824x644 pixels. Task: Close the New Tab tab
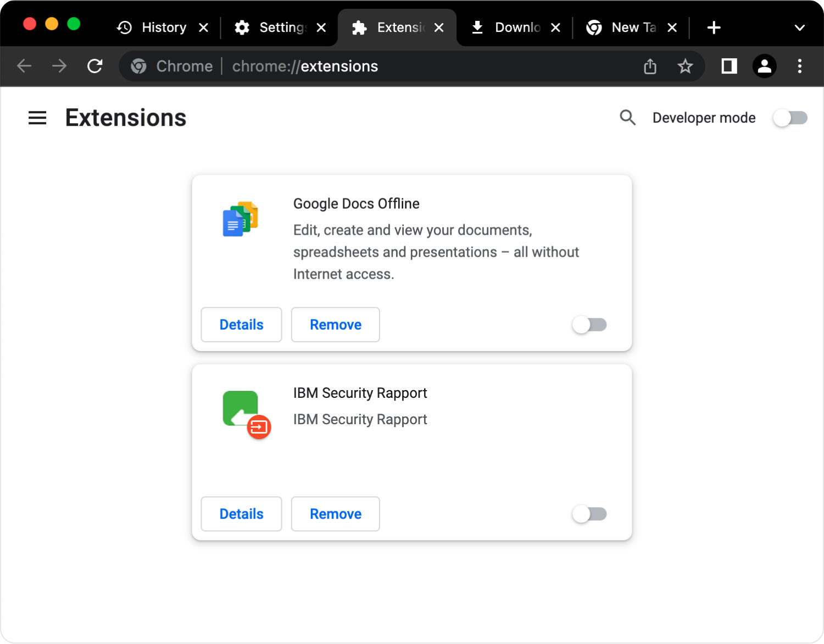(x=672, y=27)
